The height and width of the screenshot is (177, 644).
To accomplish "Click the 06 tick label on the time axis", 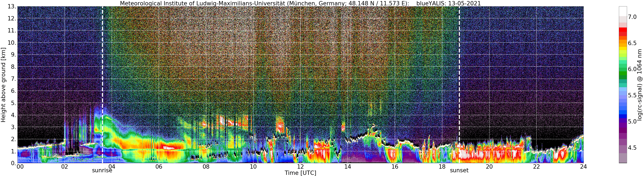I will (159, 166).
